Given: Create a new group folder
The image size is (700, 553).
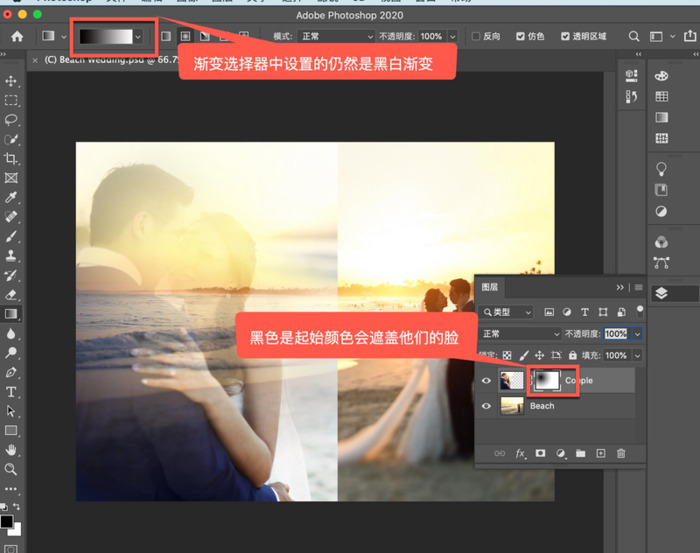Looking at the screenshot, I should click(580, 453).
